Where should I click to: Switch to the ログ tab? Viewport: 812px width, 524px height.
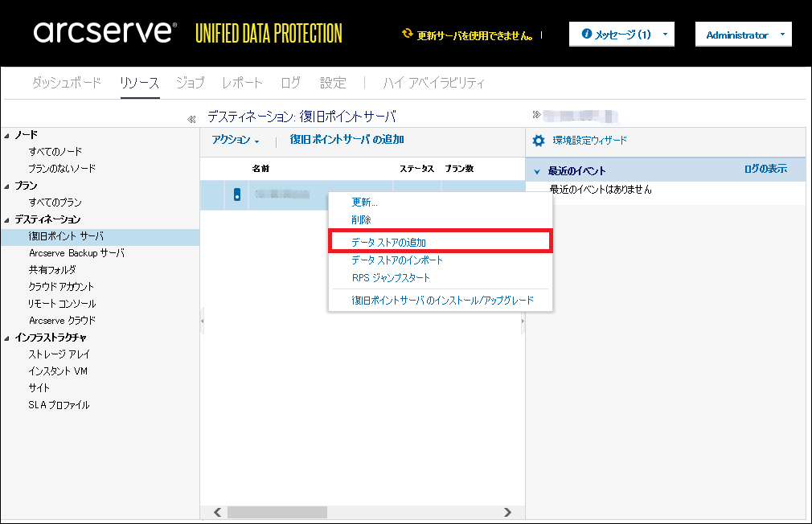pos(290,82)
